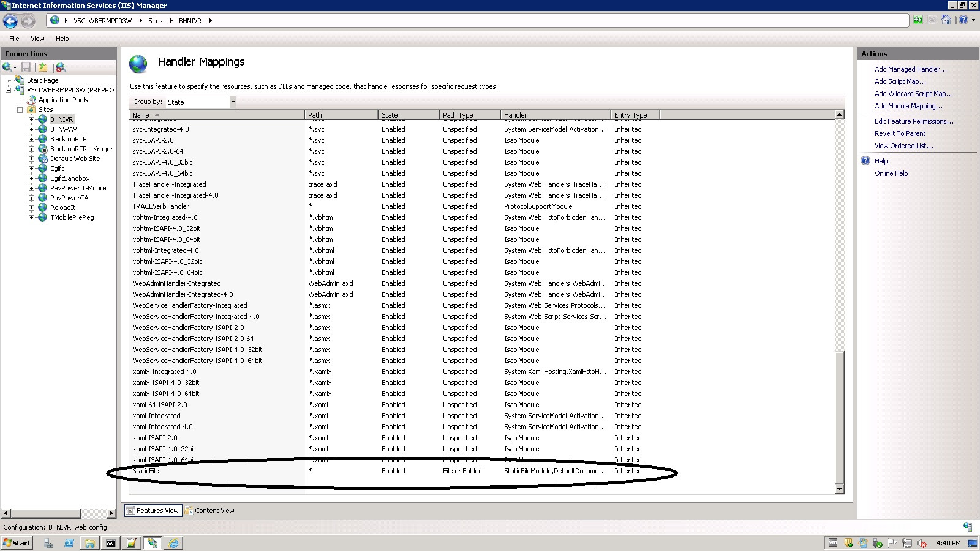Click the Up folder icon in Connections

pyautogui.click(x=43, y=67)
